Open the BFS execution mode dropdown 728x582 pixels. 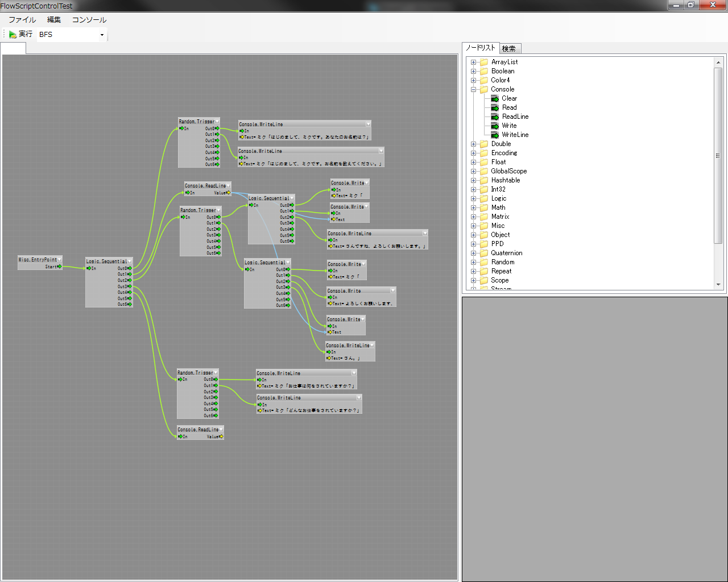pos(102,35)
